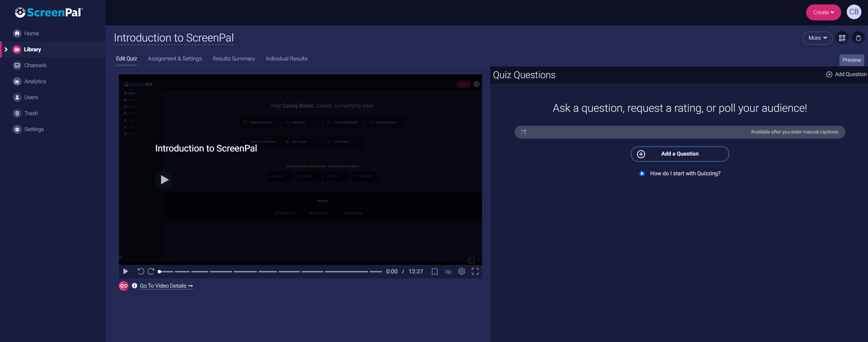Click the rewind icon in player controls

click(x=140, y=271)
